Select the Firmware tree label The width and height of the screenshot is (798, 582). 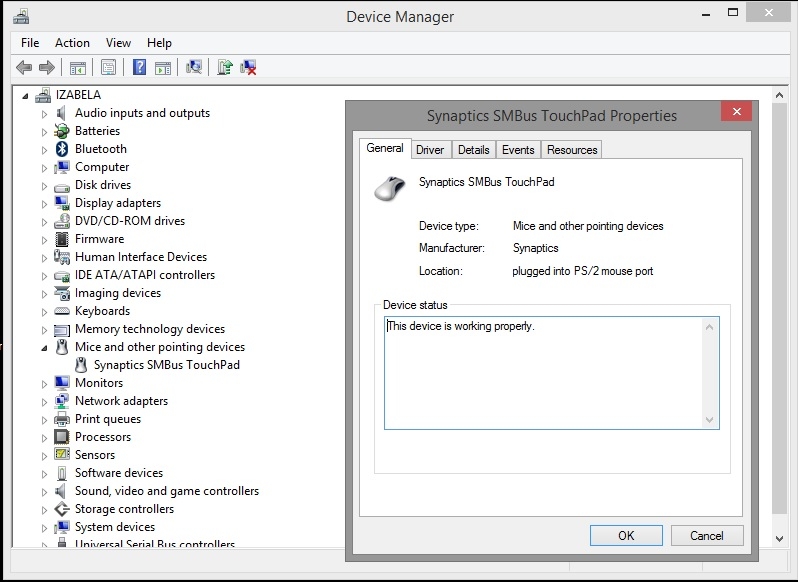(100, 239)
